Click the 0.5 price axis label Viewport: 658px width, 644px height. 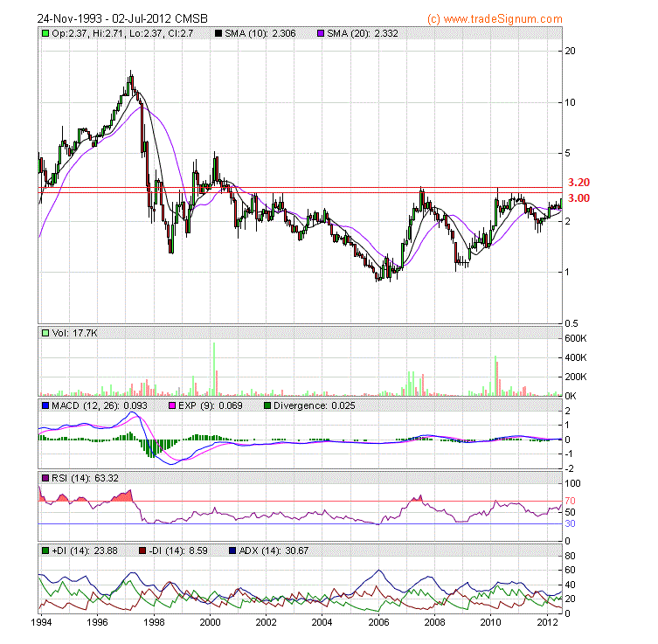coord(571,323)
